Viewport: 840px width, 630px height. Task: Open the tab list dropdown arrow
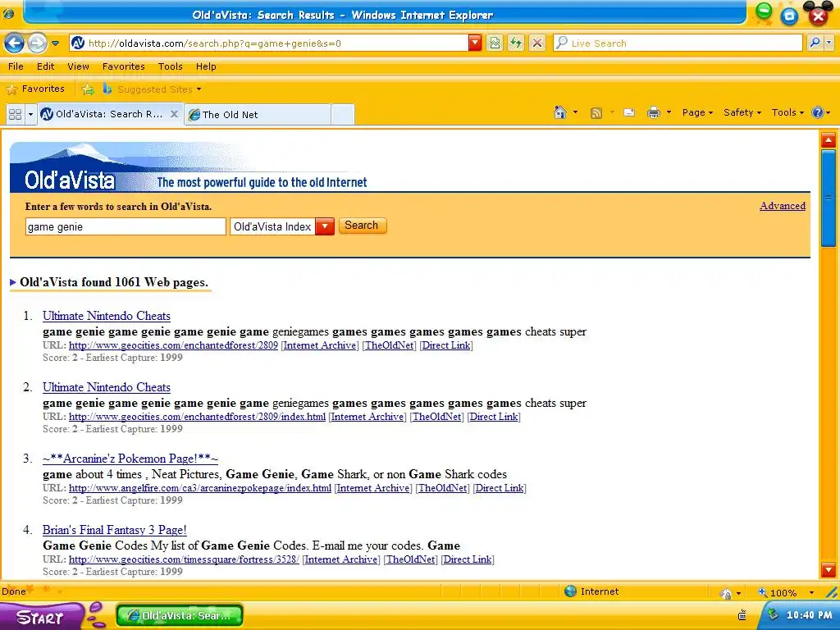pyautogui.click(x=30, y=114)
